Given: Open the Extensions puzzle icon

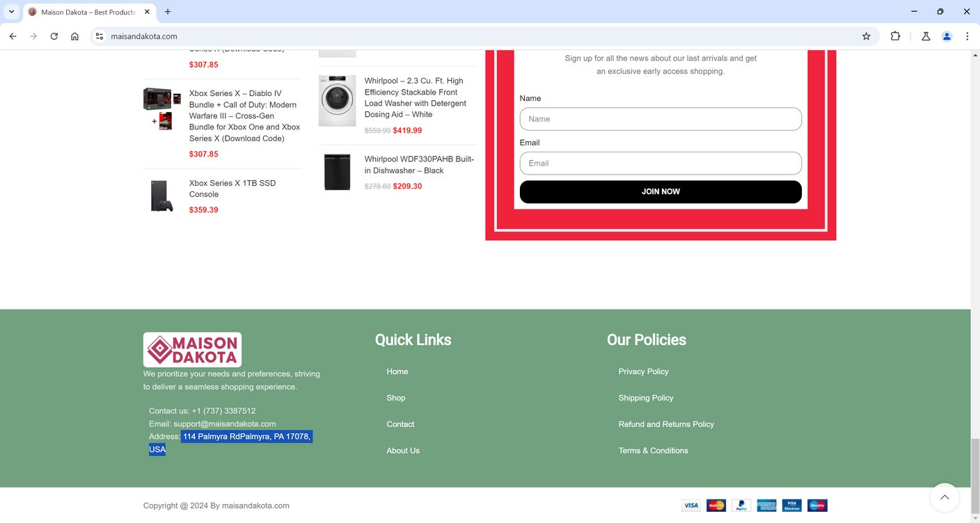Looking at the screenshot, I should coord(895,36).
